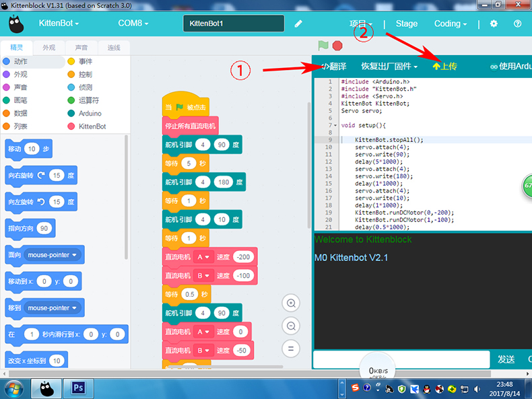
Task: Click the 上传 upload button
Action: [x=444, y=67]
